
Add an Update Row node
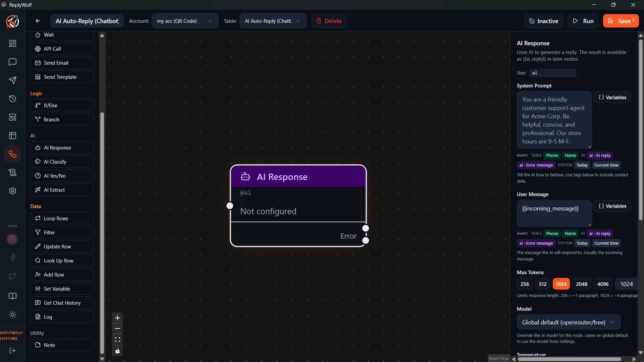(x=62, y=247)
